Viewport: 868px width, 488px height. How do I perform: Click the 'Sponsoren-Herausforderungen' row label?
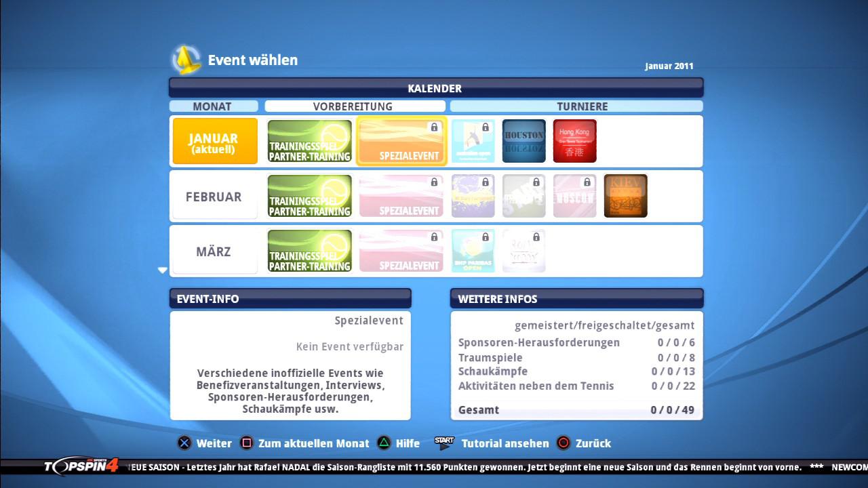[x=539, y=343]
